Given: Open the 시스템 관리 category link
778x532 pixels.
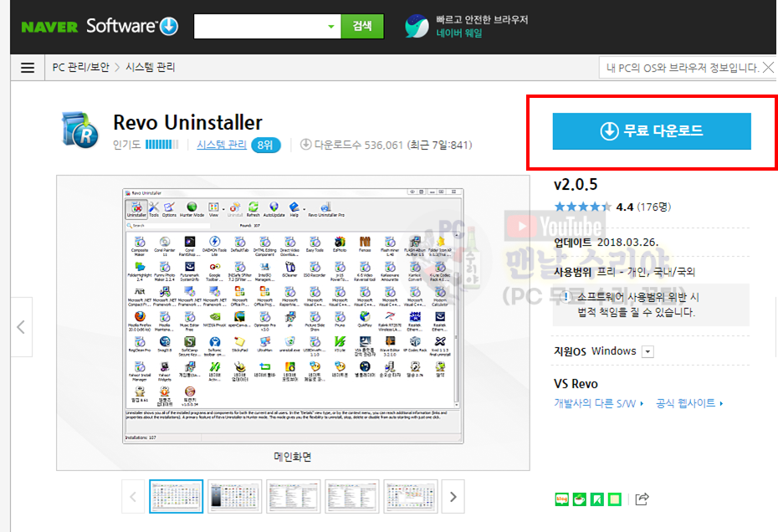Looking at the screenshot, I should [222, 145].
